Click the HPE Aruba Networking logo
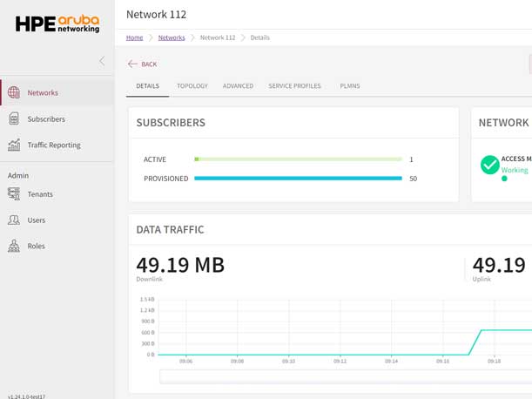This screenshot has width=532, height=399. click(57, 24)
